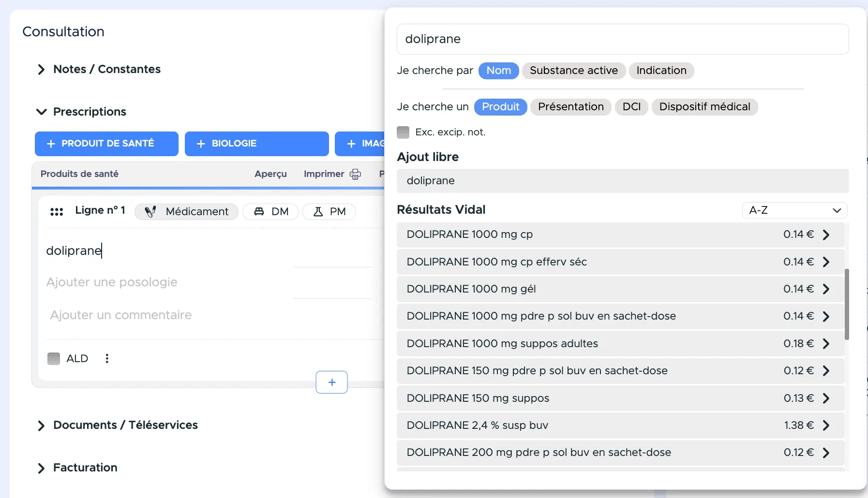Click the doliprane search field in popup

(623, 39)
